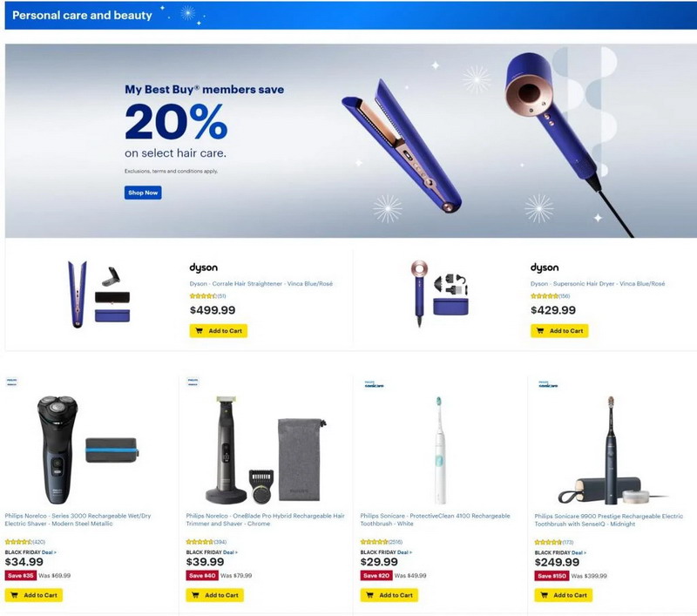The width and height of the screenshot is (697, 616).
Task: Click Dyson Corrale straightener product image
Action: [x=98, y=294]
